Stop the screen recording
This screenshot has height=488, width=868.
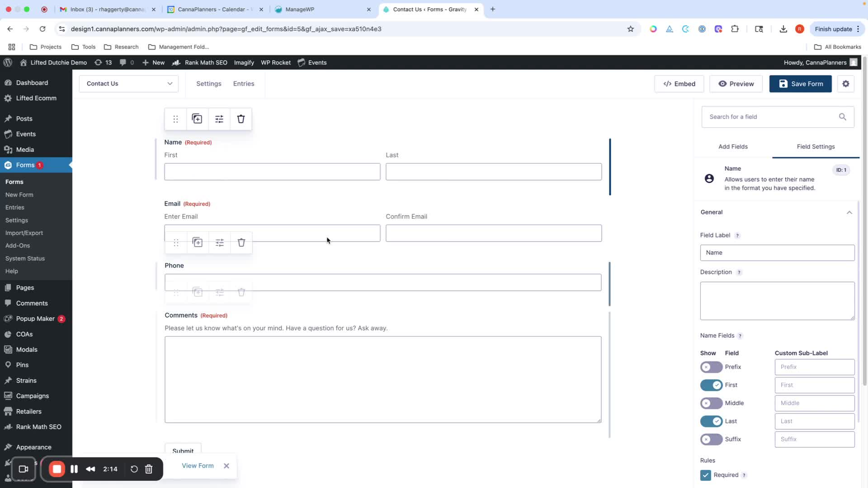[x=57, y=469]
